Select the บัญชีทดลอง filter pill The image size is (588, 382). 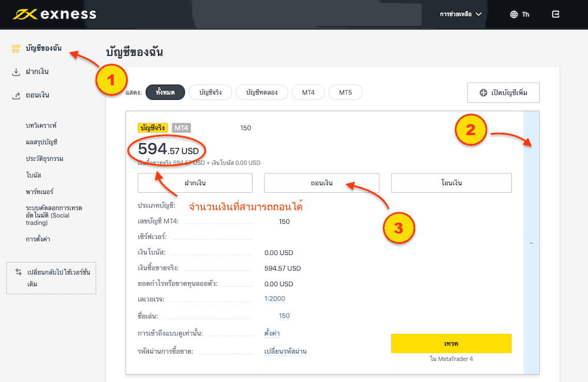point(262,92)
